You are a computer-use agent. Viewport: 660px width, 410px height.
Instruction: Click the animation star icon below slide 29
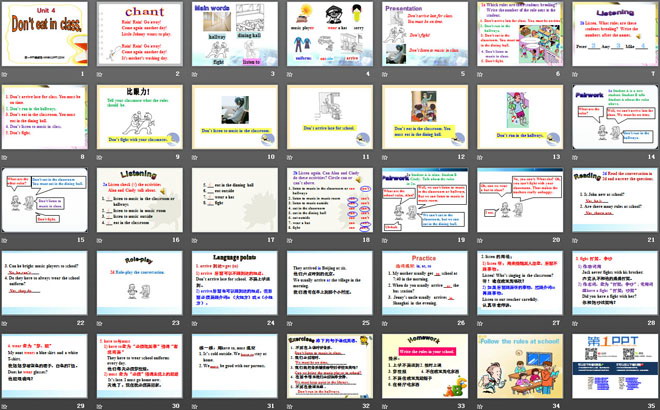point(5,406)
